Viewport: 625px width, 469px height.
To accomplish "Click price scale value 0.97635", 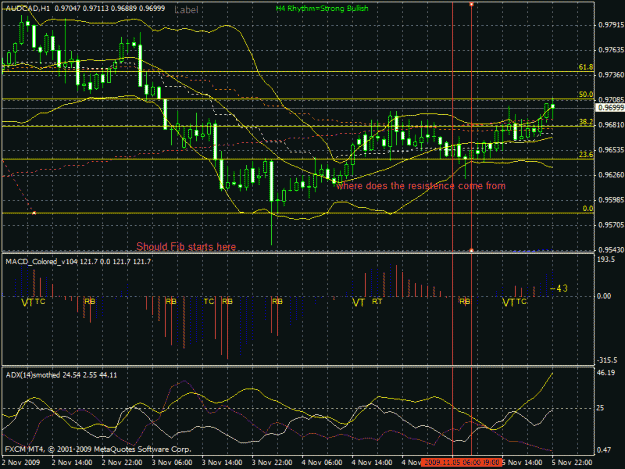I will point(611,50).
